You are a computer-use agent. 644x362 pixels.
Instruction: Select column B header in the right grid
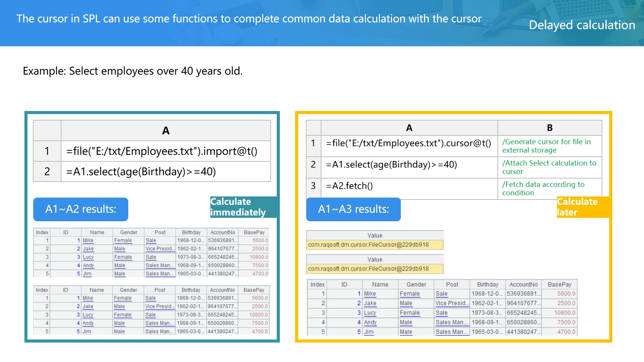549,128
